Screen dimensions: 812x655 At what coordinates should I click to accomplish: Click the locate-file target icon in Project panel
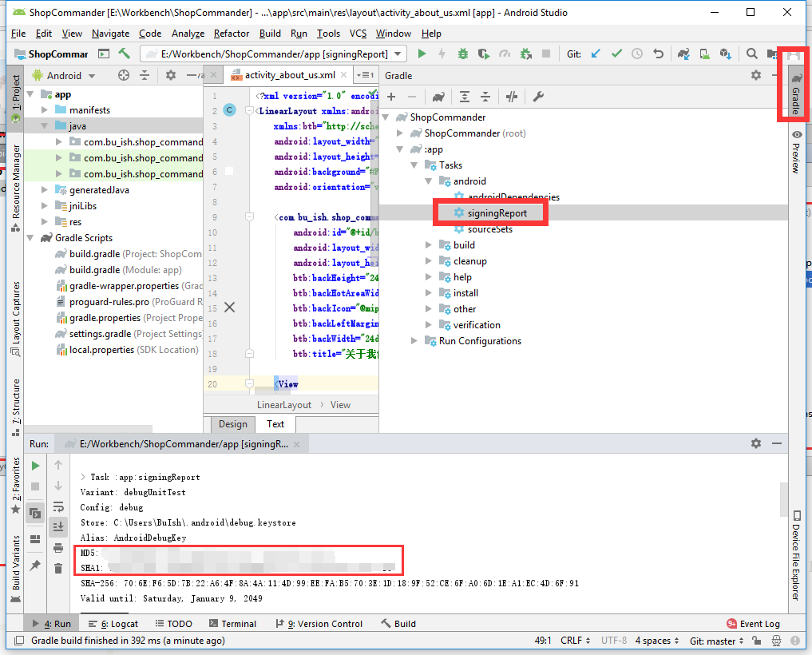pyautogui.click(x=123, y=76)
